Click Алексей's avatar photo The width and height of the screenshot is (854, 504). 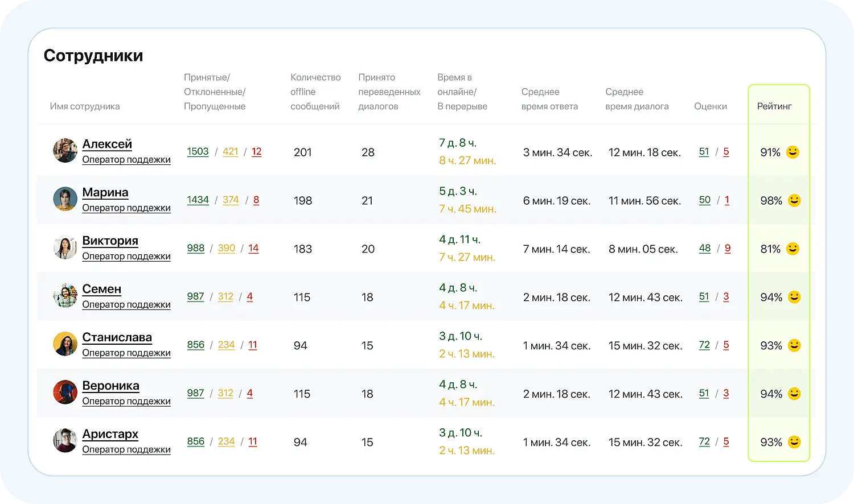[x=65, y=151]
